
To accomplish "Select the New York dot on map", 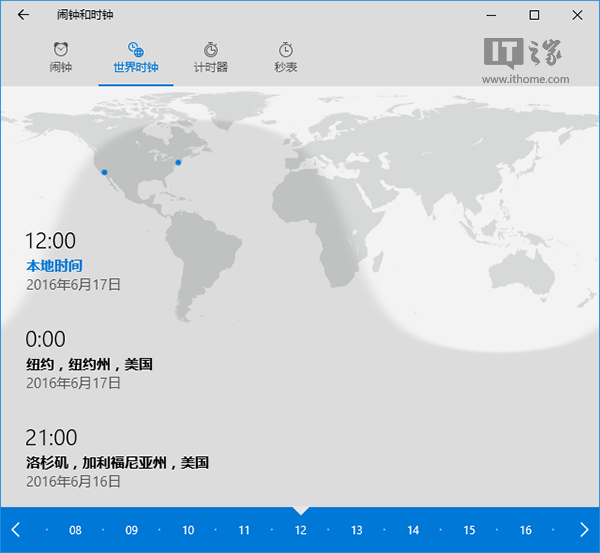I will pos(178,163).
